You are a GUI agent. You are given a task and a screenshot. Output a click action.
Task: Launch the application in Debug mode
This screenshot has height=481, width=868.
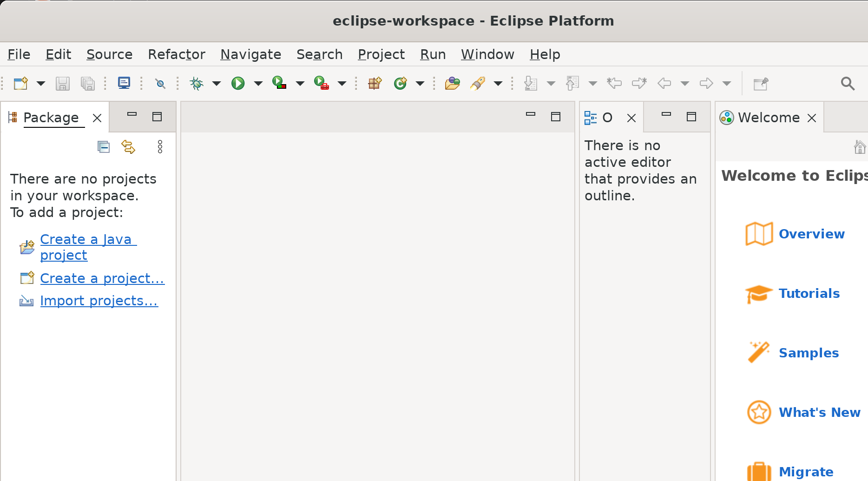196,83
